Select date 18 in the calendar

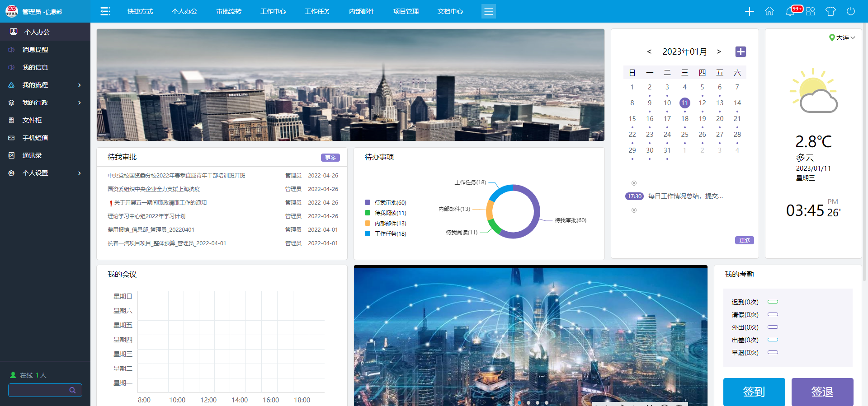click(684, 119)
